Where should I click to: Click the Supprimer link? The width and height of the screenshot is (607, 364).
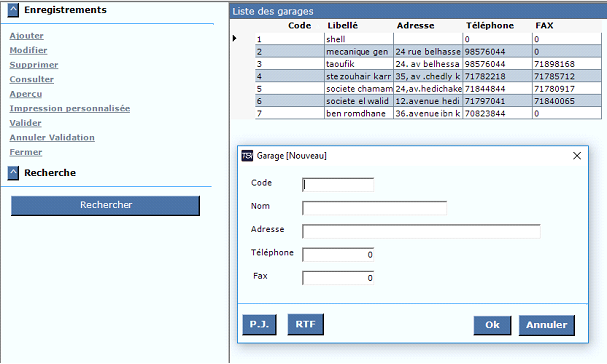[x=34, y=65]
